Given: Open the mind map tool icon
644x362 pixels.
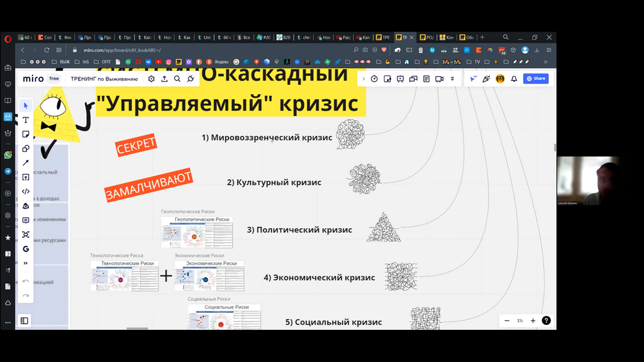Looking at the screenshot, I should tap(25, 234).
